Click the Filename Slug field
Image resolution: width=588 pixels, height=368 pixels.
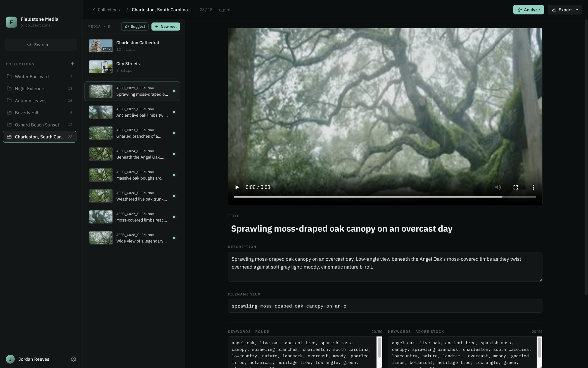(x=385, y=306)
